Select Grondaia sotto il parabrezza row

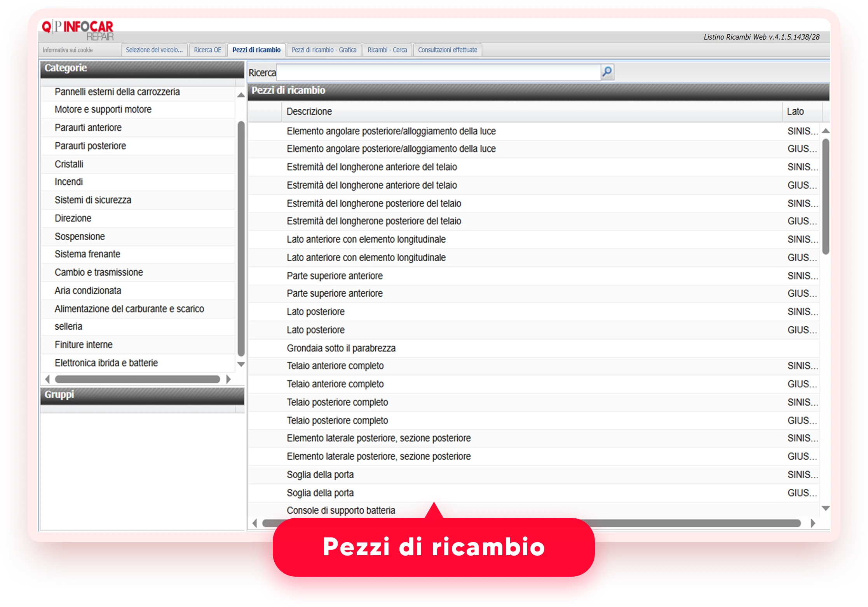point(533,348)
